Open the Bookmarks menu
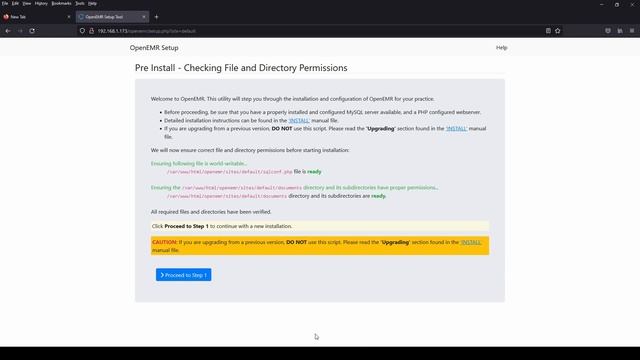Image resolution: width=640 pixels, height=360 pixels. [61, 3]
